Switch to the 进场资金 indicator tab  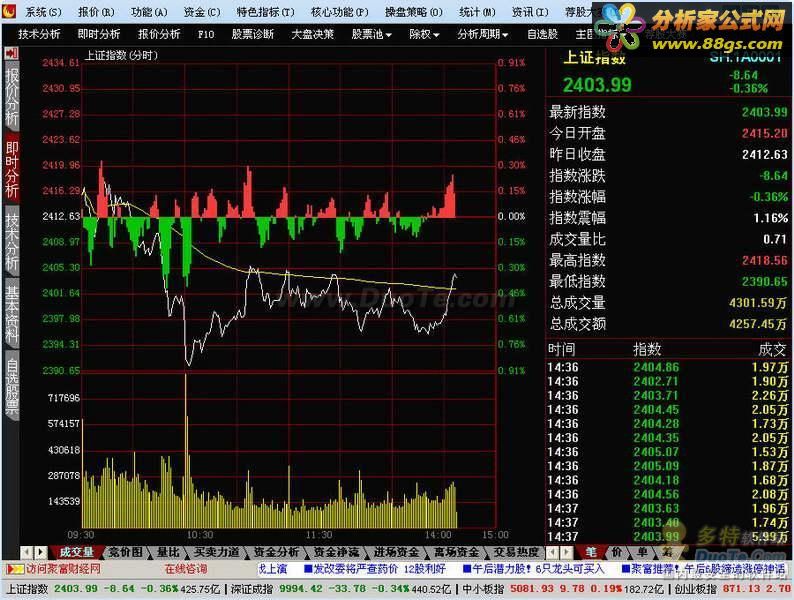pos(396,552)
